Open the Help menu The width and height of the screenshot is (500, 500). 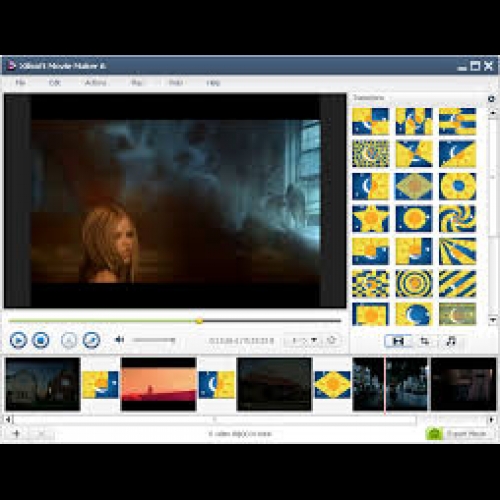pos(213,83)
